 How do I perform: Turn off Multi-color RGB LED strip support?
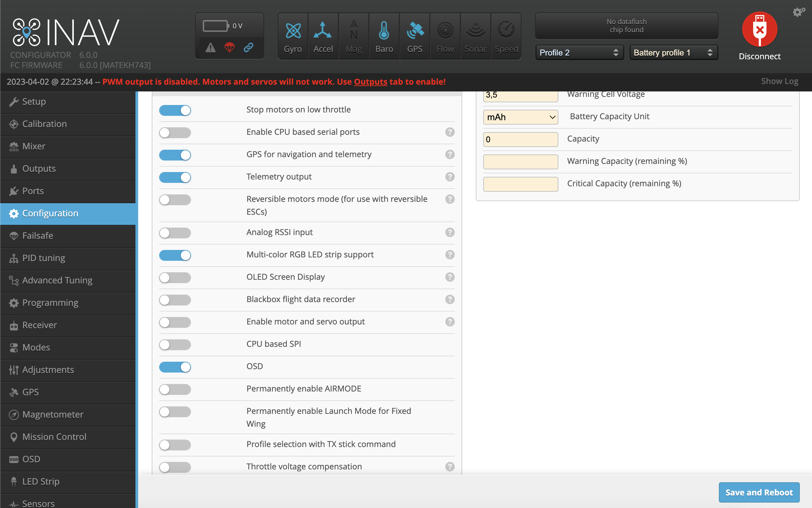tap(175, 255)
